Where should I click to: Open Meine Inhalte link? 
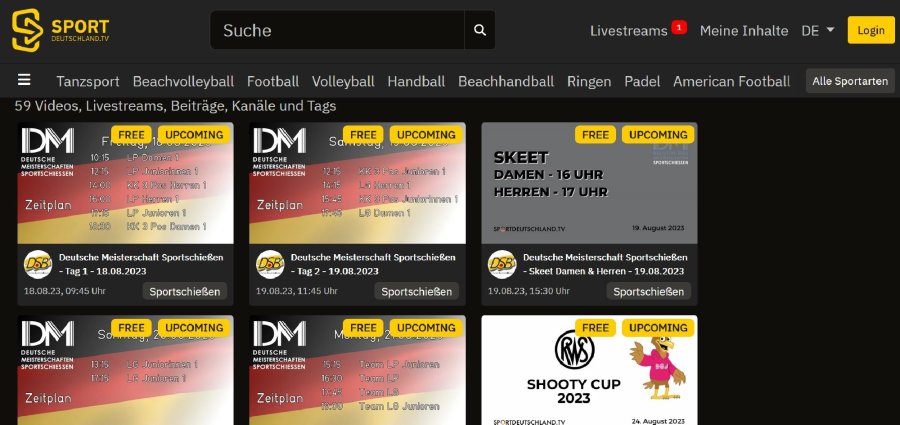[744, 30]
